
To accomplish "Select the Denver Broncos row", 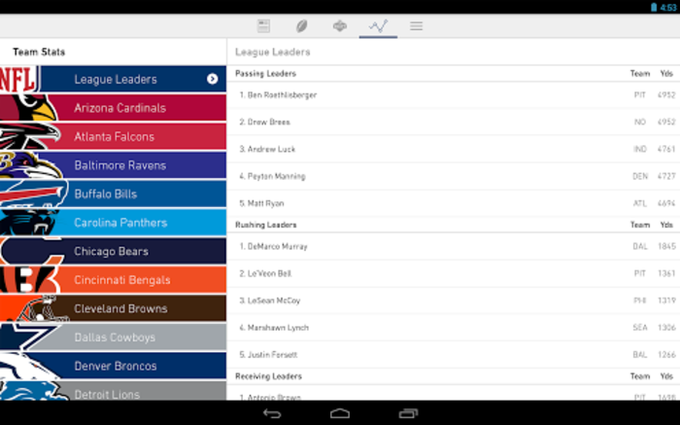I will click(113, 365).
